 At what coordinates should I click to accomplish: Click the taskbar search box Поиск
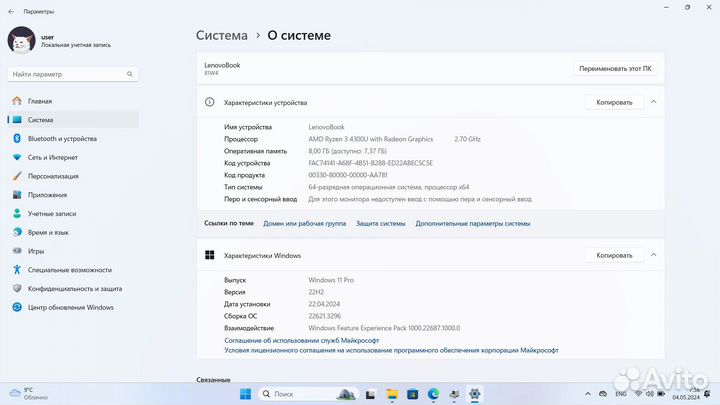click(x=309, y=394)
